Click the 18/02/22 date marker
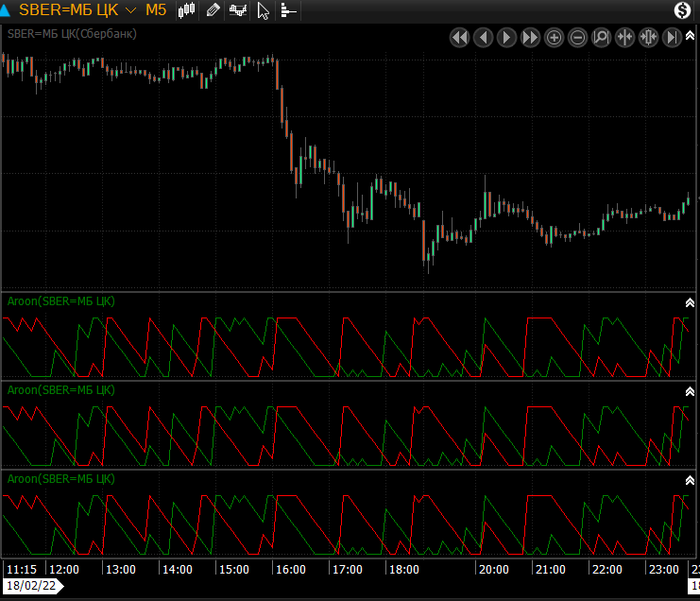700x601 pixels. [32, 586]
